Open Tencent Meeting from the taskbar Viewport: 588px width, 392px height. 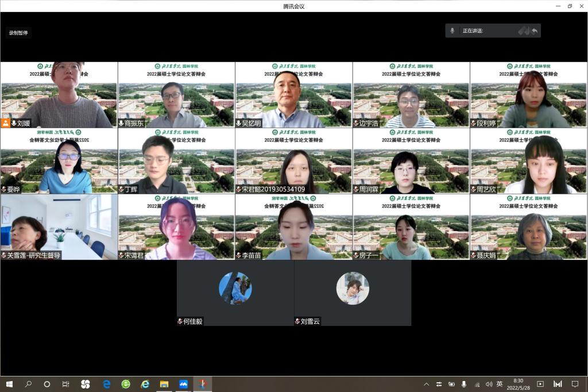pyautogui.click(x=183, y=384)
